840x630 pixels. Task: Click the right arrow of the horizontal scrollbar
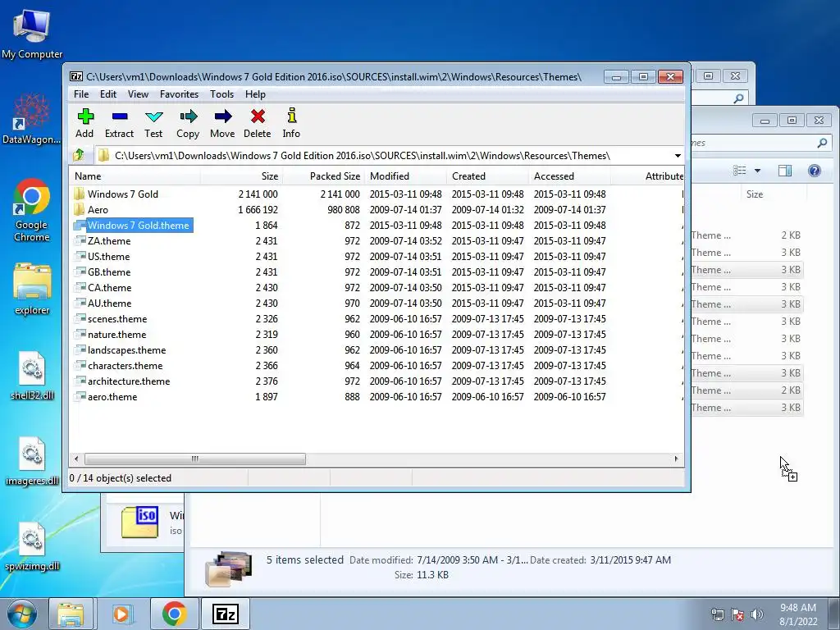point(676,459)
